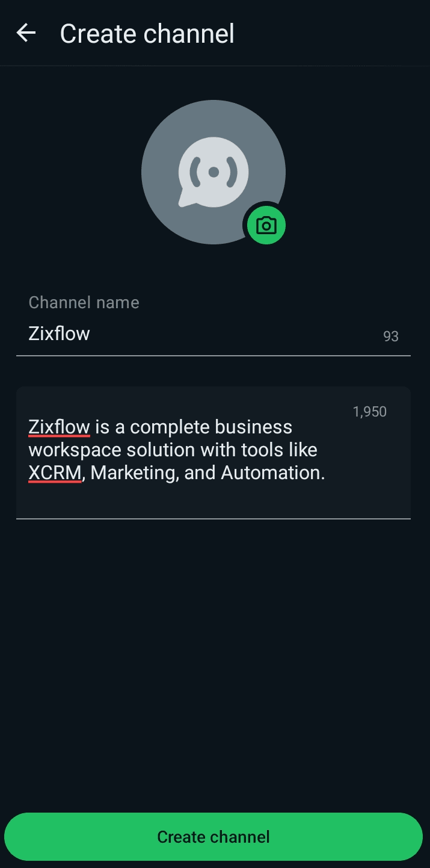This screenshot has width=430, height=868.
Task: Place cursor on the word Automation
Action: tap(272, 473)
